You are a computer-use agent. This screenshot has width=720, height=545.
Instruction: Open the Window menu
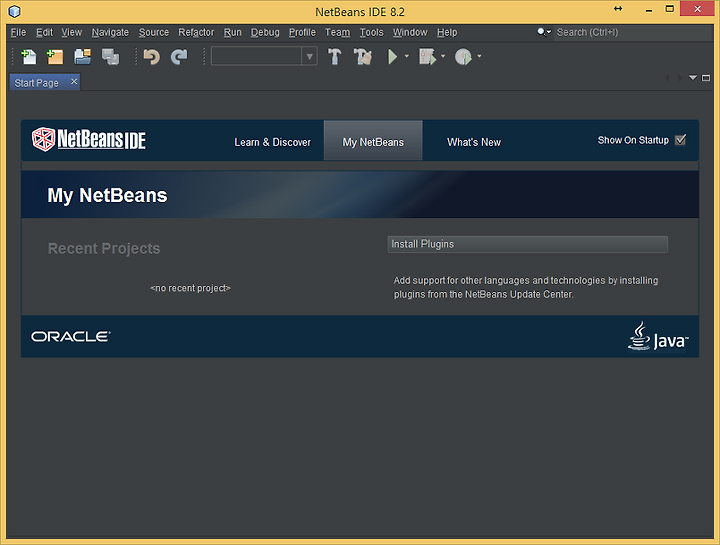410,33
